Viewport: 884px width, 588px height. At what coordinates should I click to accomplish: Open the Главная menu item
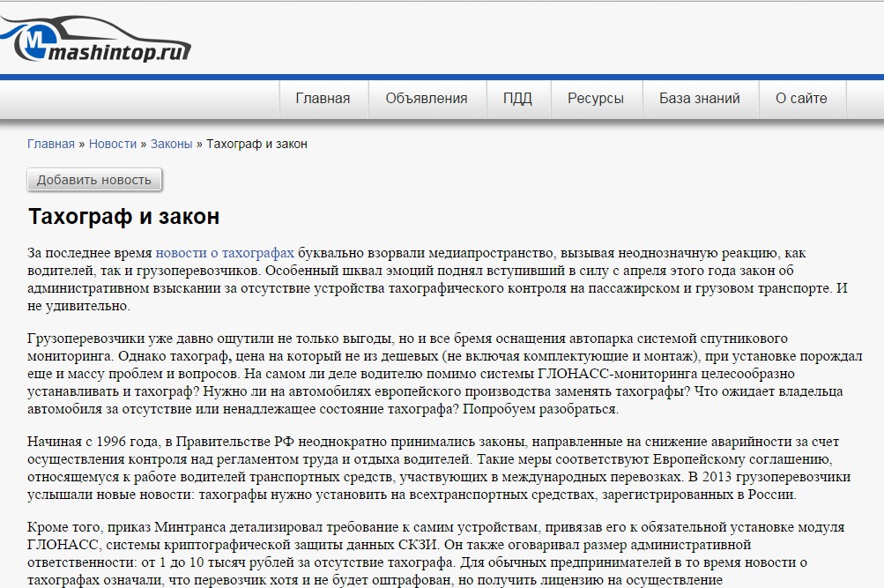click(x=323, y=99)
